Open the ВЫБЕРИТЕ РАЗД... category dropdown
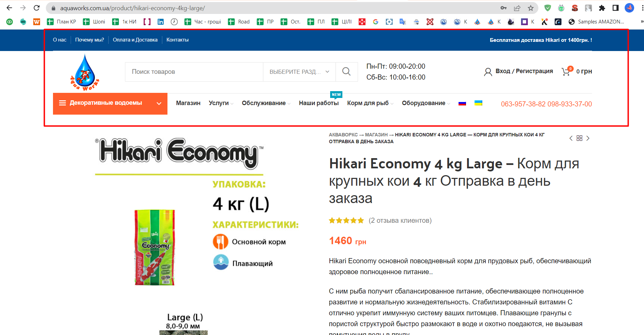 click(299, 72)
